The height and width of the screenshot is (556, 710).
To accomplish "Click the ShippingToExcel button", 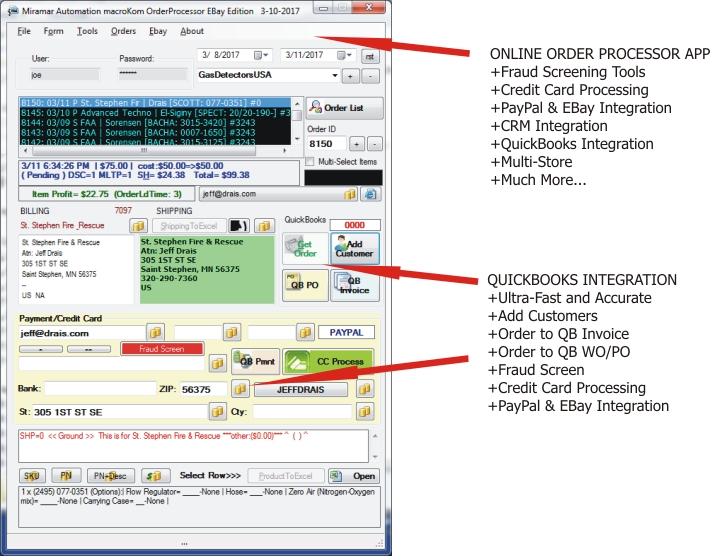I will pyautogui.click(x=189, y=225).
